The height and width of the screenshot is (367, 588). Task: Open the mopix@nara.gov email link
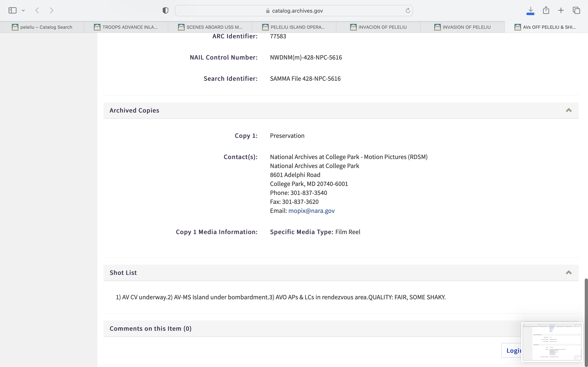[x=311, y=211]
